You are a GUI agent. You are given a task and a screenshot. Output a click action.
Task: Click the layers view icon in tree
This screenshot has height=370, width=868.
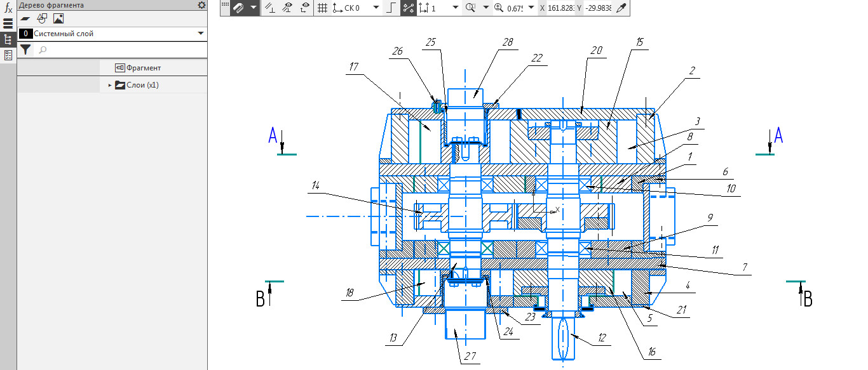pyautogui.click(x=25, y=18)
